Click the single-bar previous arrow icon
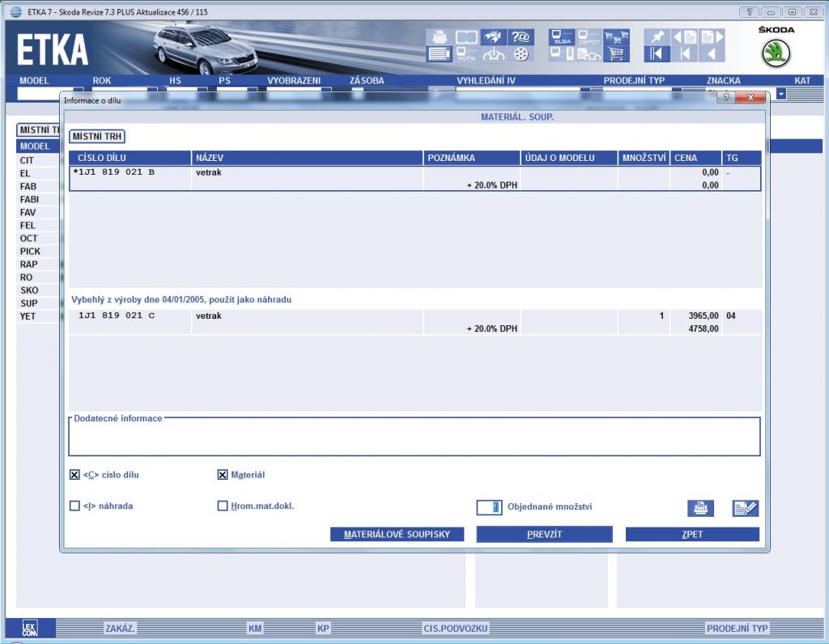Image resolution: width=829 pixels, height=644 pixels. (x=685, y=54)
